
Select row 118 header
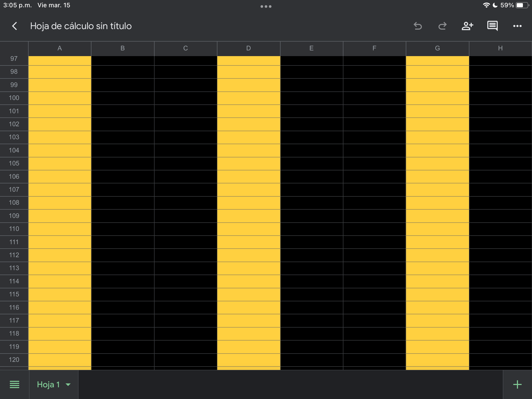14,334
